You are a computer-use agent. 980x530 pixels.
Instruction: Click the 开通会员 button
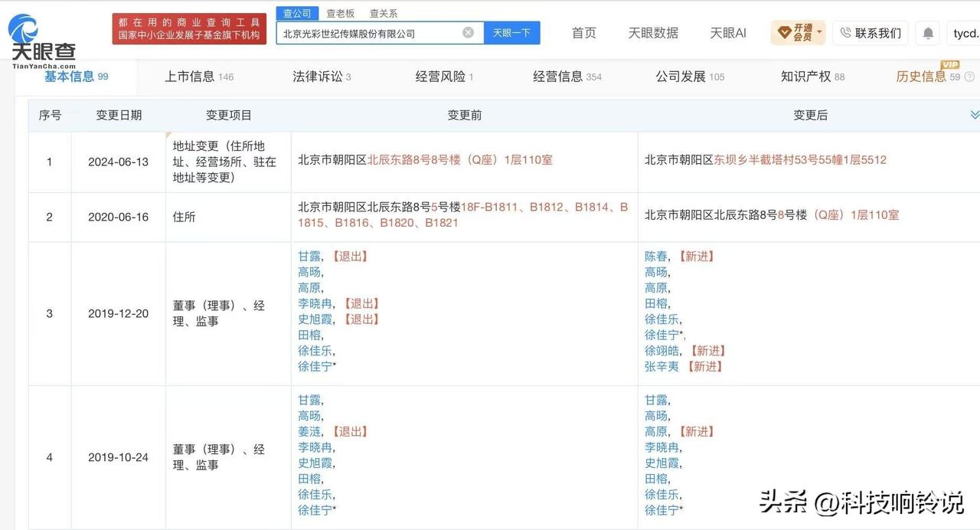pyautogui.click(x=798, y=33)
